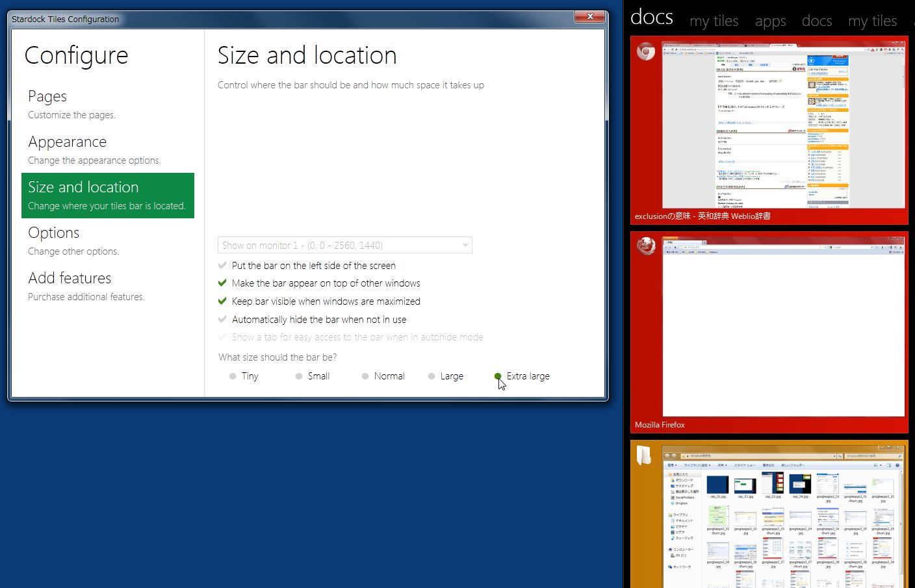Image resolution: width=915 pixels, height=588 pixels.
Task: Open the Pages configuration section
Action: tap(108, 105)
